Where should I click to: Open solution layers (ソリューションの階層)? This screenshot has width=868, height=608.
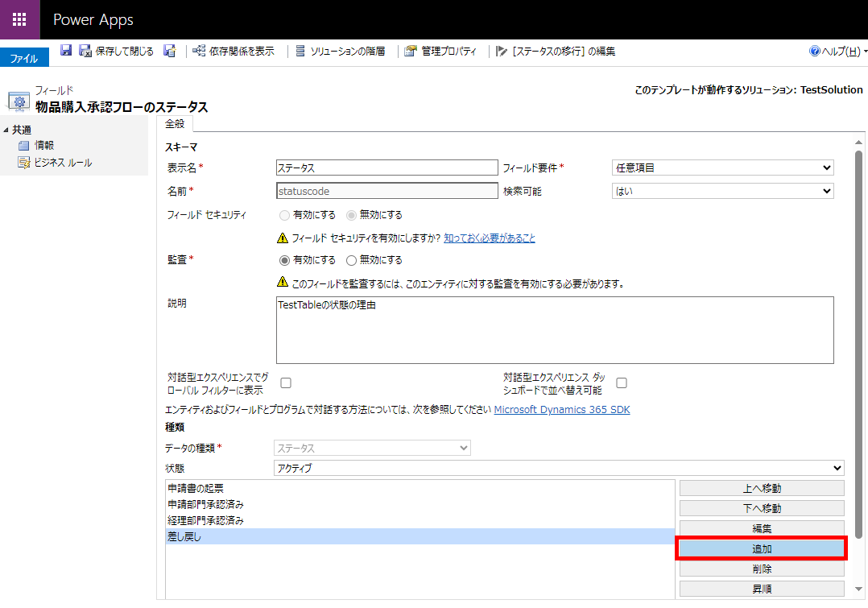[340, 51]
